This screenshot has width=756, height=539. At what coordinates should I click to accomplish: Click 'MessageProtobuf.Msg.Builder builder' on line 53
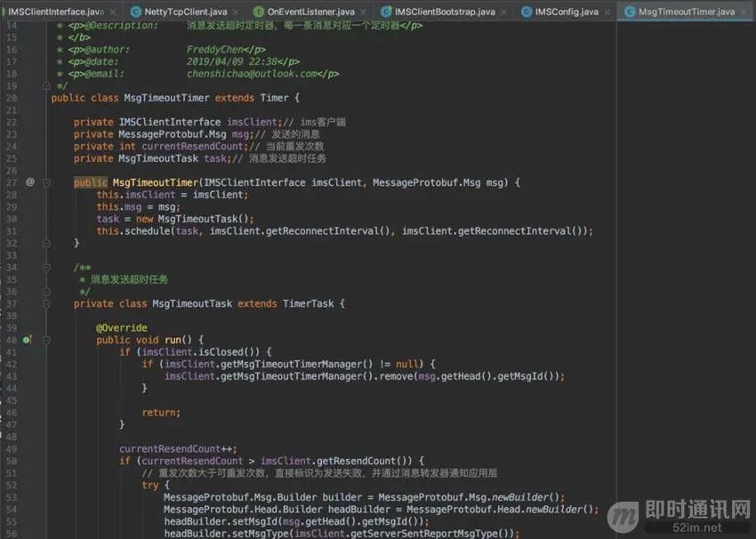tap(262, 497)
